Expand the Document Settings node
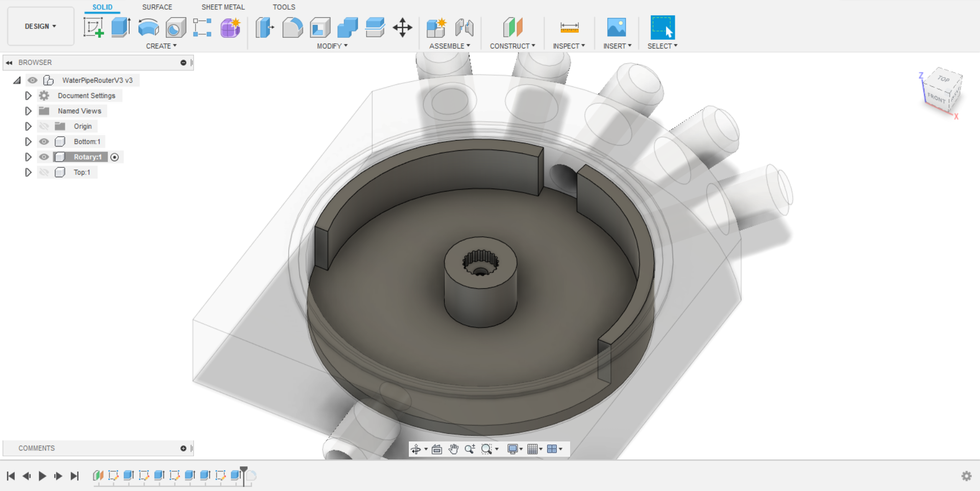The image size is (980, 491). click(x=28, y=96)
